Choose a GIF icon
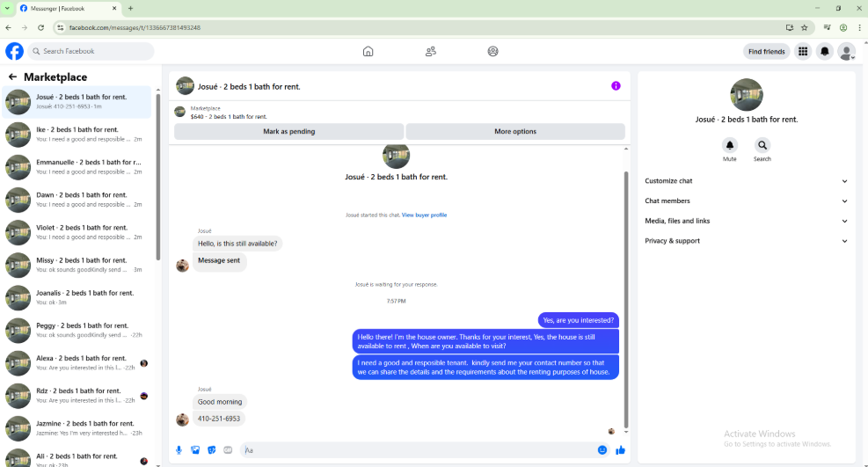The image size is (868, 467). [228, 450]
